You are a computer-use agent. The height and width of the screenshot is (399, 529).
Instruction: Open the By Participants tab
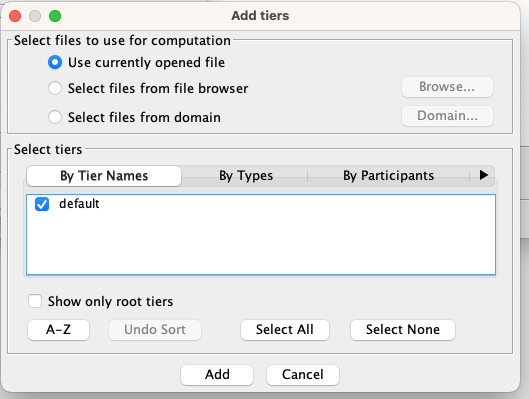388,176
